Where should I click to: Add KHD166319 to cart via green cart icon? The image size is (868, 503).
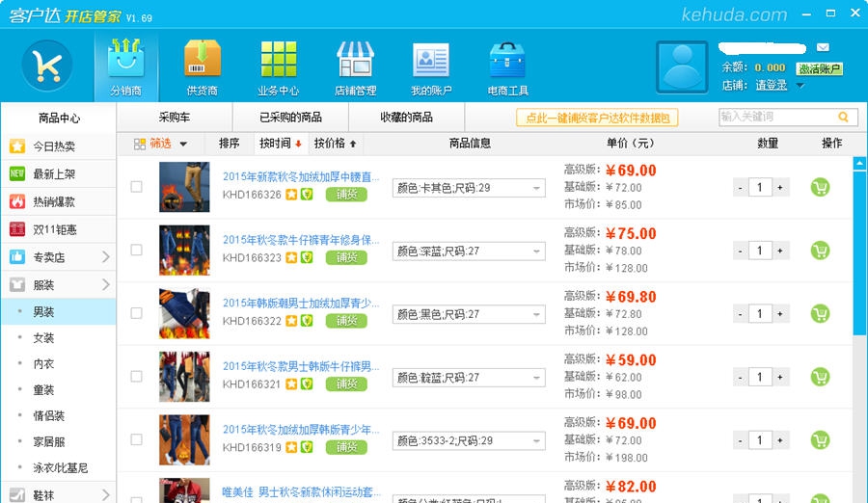(x=820, y=440)
